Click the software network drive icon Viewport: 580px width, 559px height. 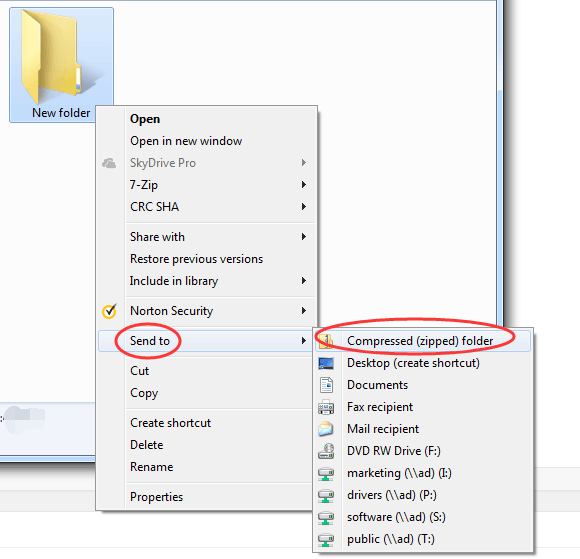point(326,517)
